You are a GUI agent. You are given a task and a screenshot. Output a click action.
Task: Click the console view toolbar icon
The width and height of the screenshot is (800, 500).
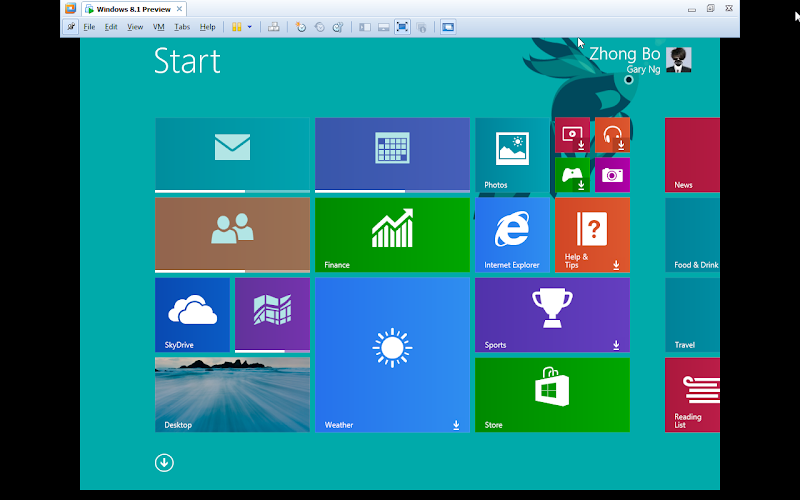tap(448, 27)
